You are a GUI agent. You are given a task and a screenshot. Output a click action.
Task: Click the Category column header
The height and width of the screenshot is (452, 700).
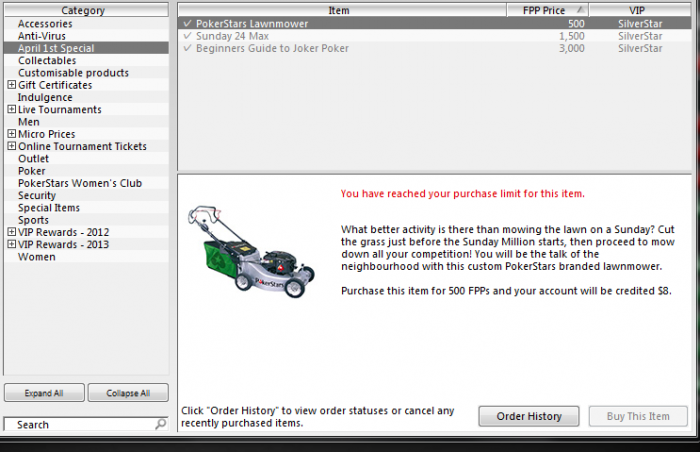tap(86, 10)
